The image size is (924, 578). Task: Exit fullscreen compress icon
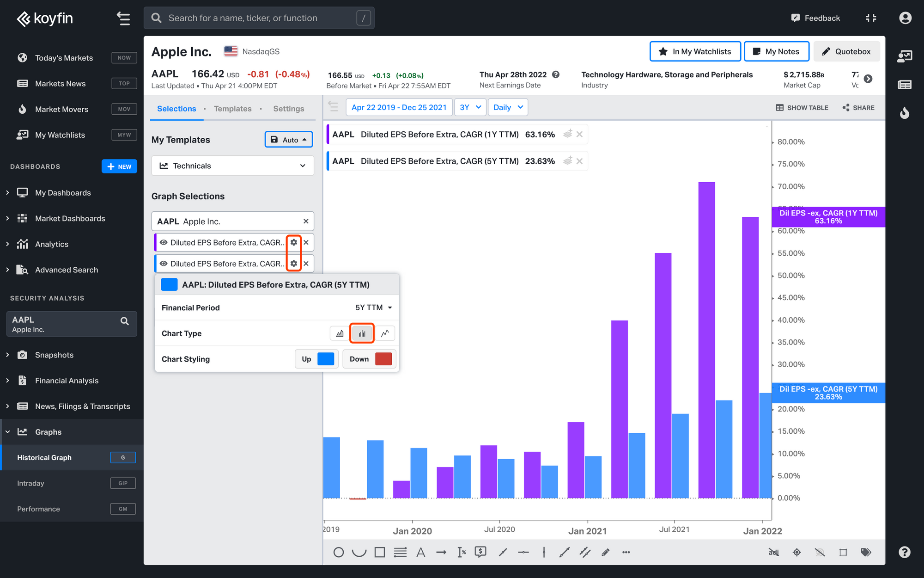point(871,18)
